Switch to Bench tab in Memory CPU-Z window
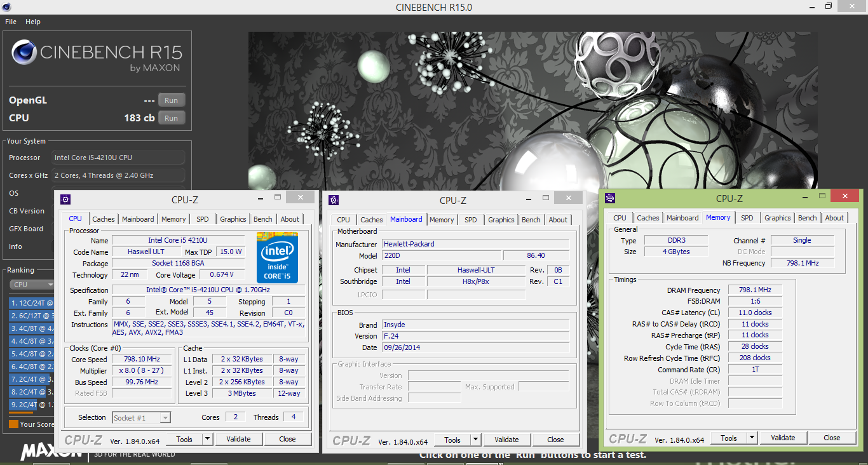 pos(808,218)
